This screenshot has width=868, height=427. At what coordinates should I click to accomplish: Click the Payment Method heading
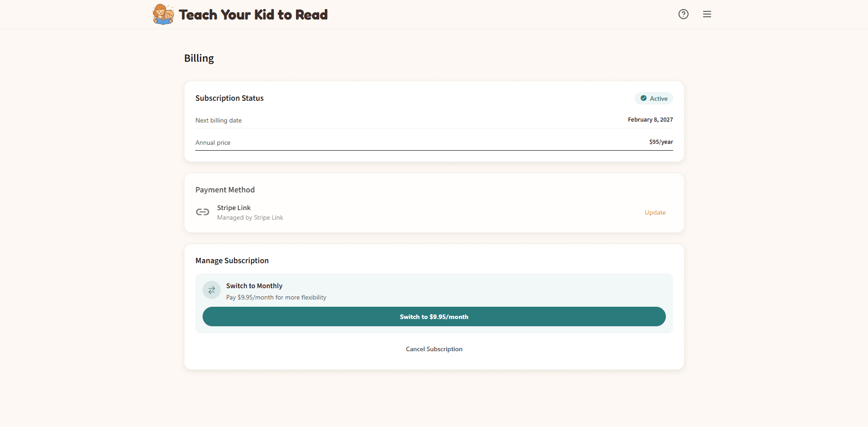coord(225,190)
